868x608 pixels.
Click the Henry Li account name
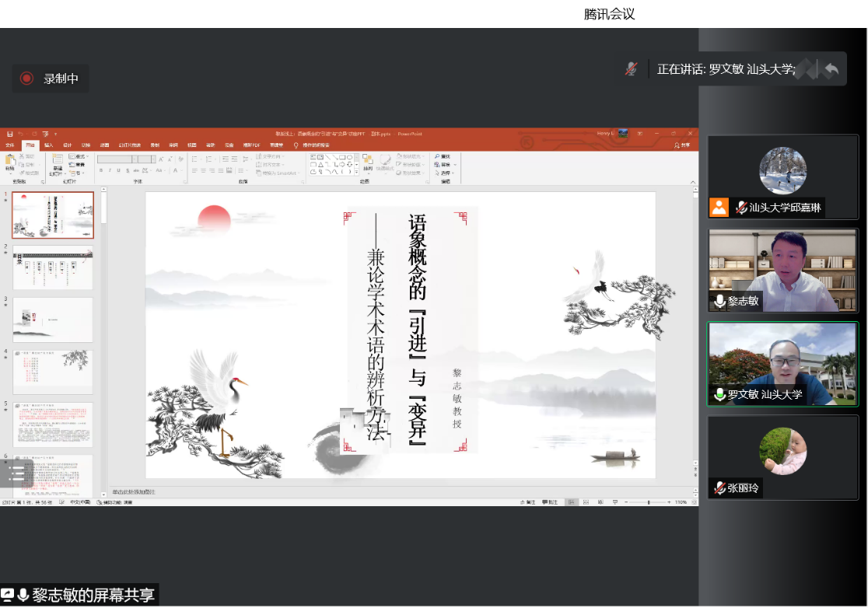coord(605,133)
